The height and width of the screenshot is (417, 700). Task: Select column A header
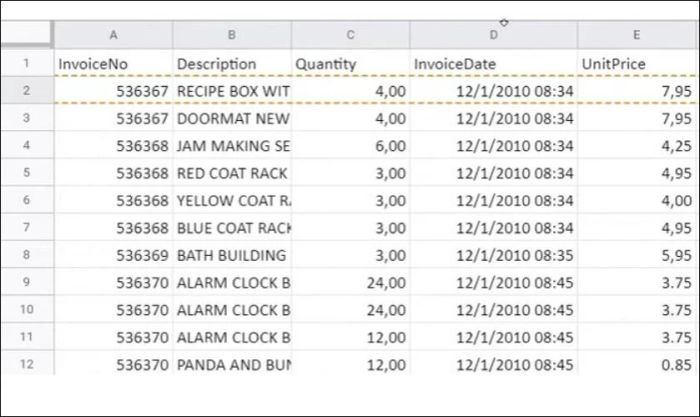coord(113,35)
